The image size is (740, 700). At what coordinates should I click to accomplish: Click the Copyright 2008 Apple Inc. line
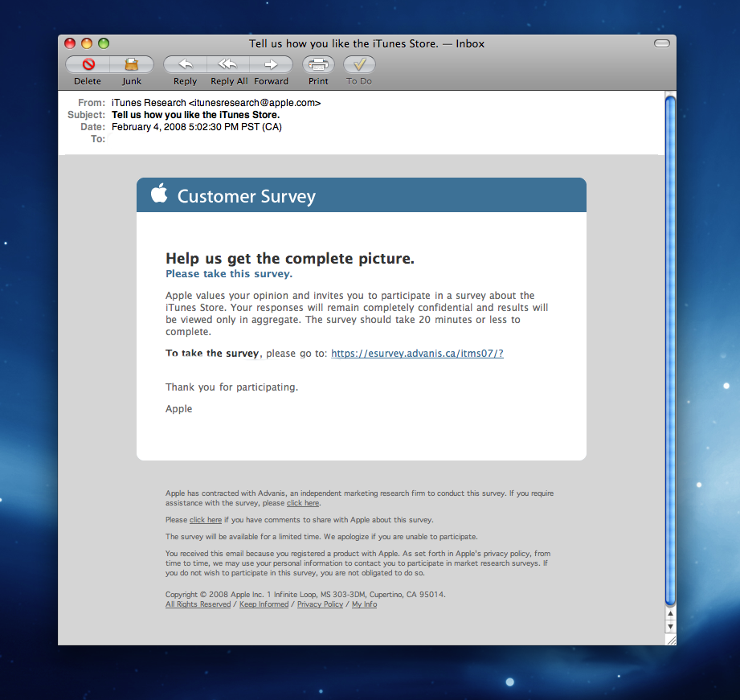click(305, 594)
